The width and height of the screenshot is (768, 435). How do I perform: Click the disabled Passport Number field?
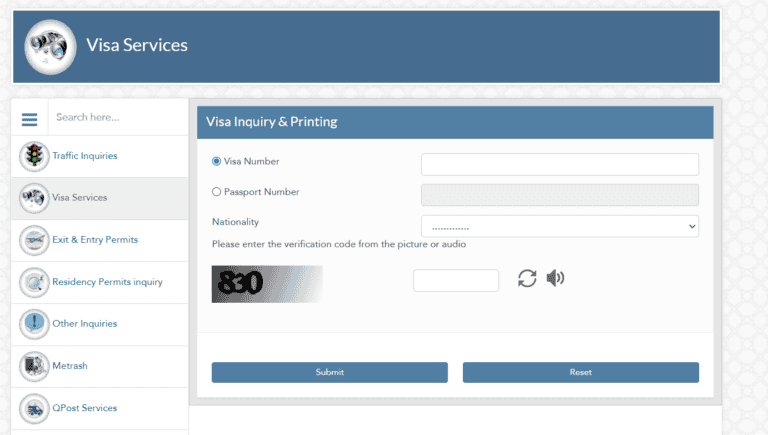pos(560,195)
